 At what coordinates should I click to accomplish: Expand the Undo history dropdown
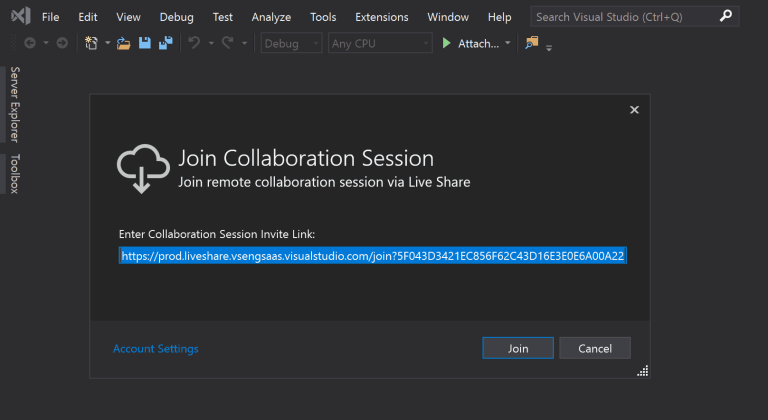pos(211,43)
